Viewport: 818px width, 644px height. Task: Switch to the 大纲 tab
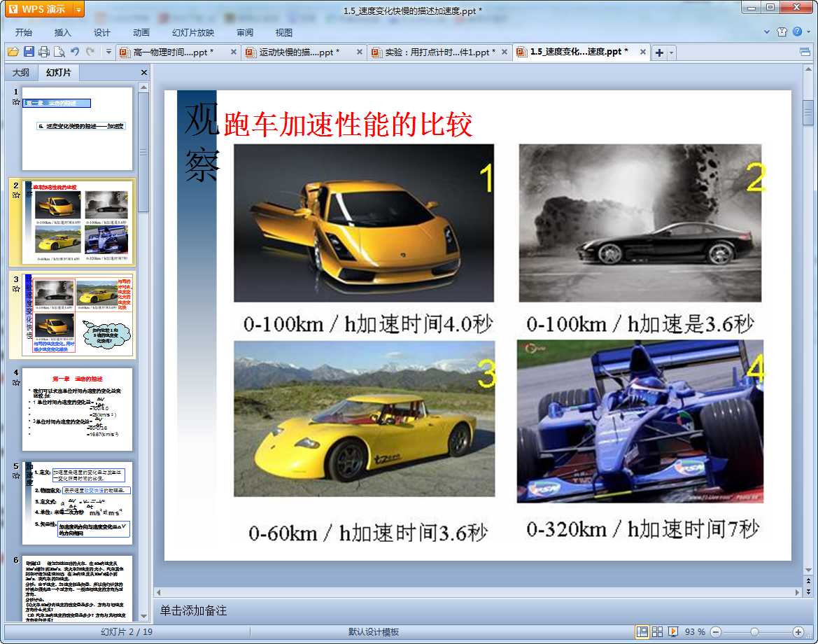pos(21,72)
